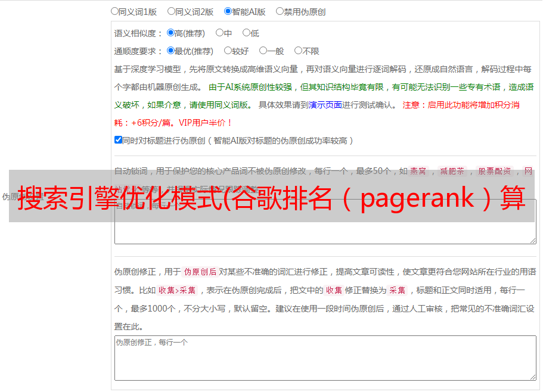The height and width of the screenshot is (392, 543).
Task: Click the 收集>采集 example tag
Action: (x=178, y=291)
